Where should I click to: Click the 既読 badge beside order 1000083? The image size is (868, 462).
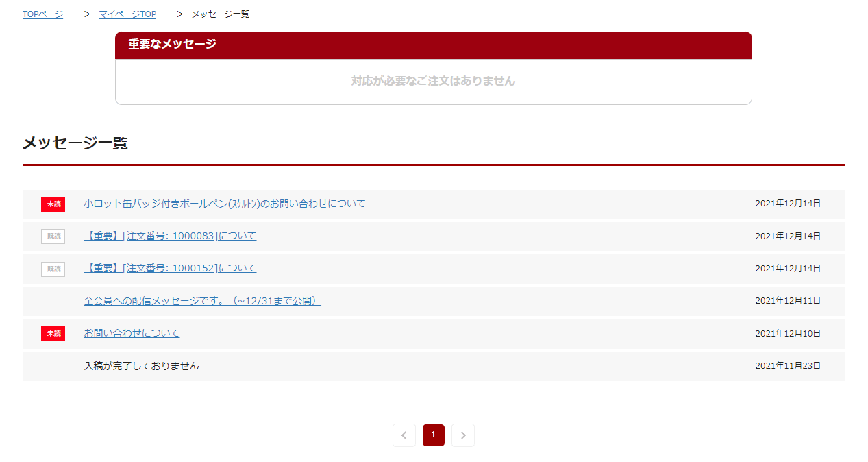tap(53, 236)
